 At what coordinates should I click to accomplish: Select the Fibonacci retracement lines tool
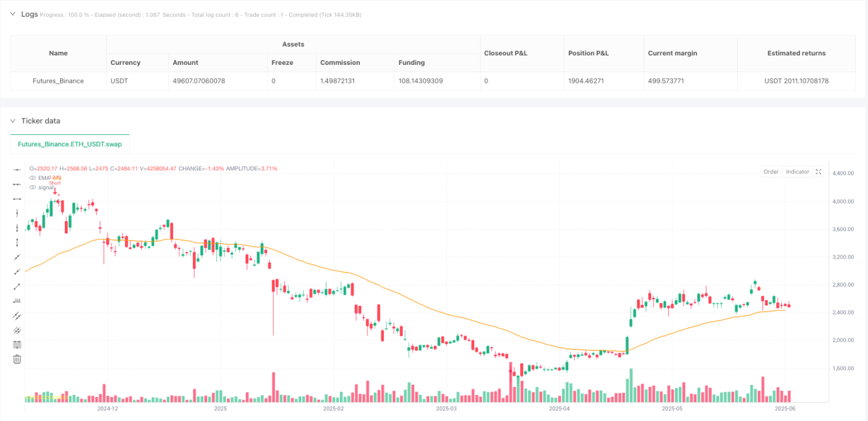click(x=17, y=345)
